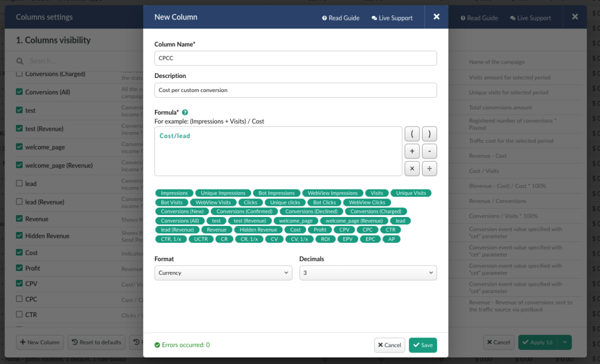Open Live Support from the modal header
Viewport: 600px width, 364px height.
click(392, 17)
